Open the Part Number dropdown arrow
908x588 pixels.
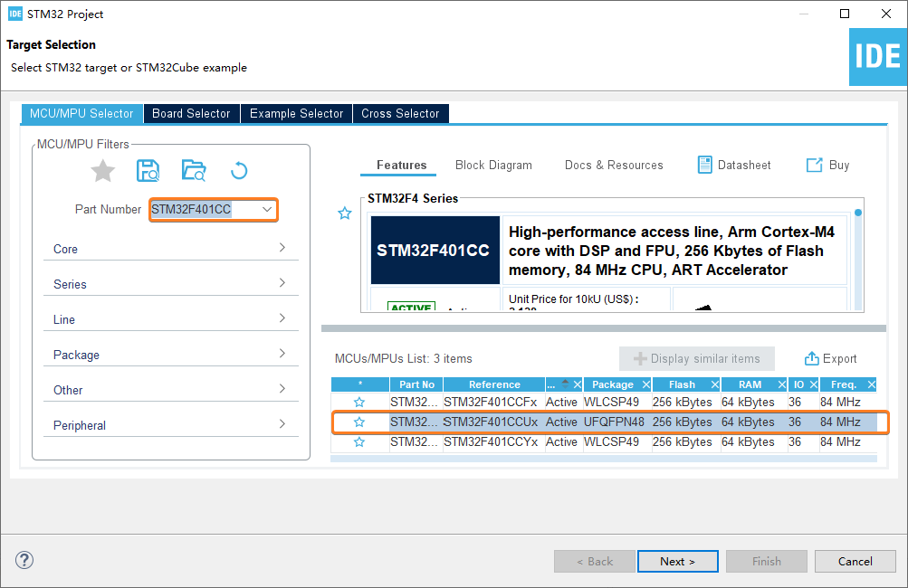point(267,209)
